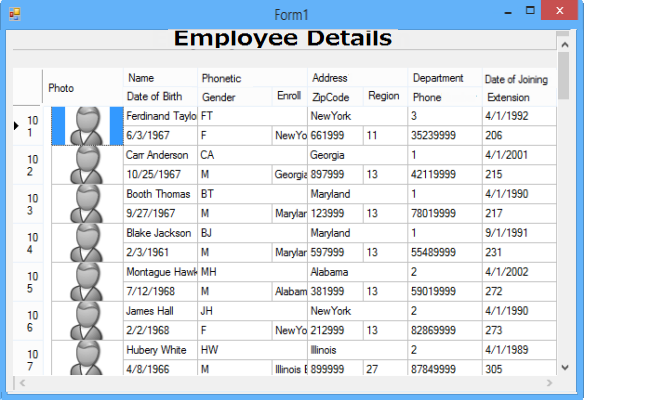Screen dimensions: 670x400
Task: Click the Extension column header
Action: coord(519,97)
